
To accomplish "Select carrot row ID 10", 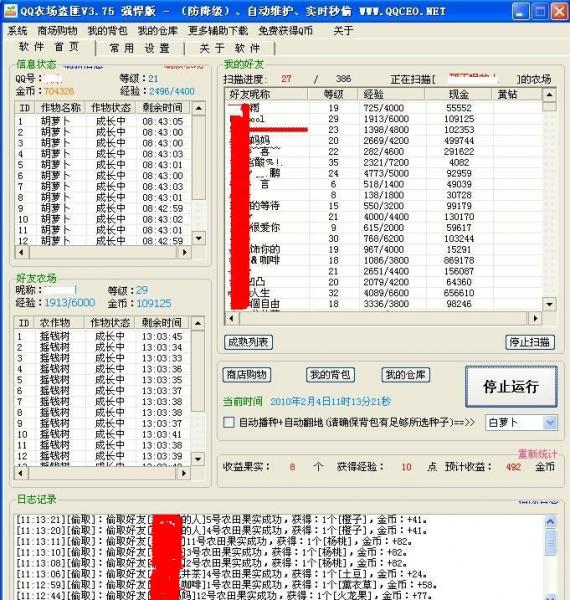I will 103,220.
